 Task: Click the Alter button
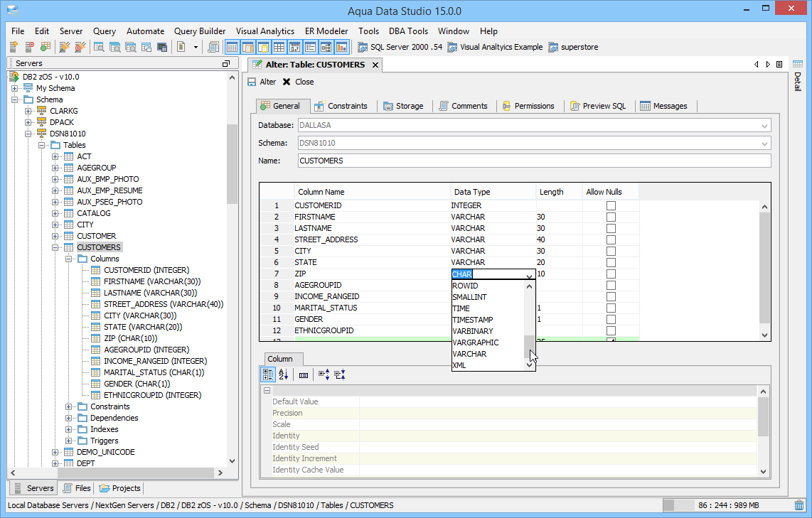(262, 82)
